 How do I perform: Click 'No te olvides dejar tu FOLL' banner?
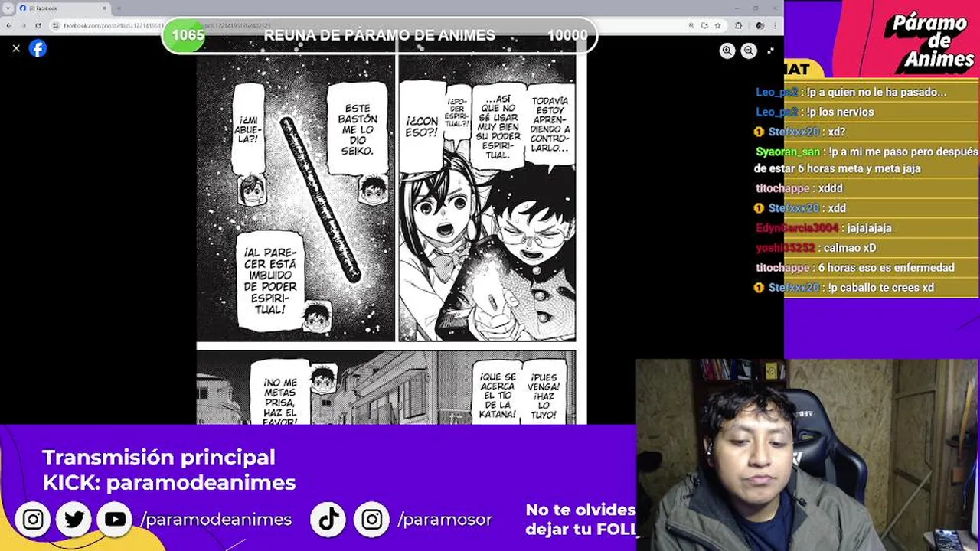tap(580, 519)
